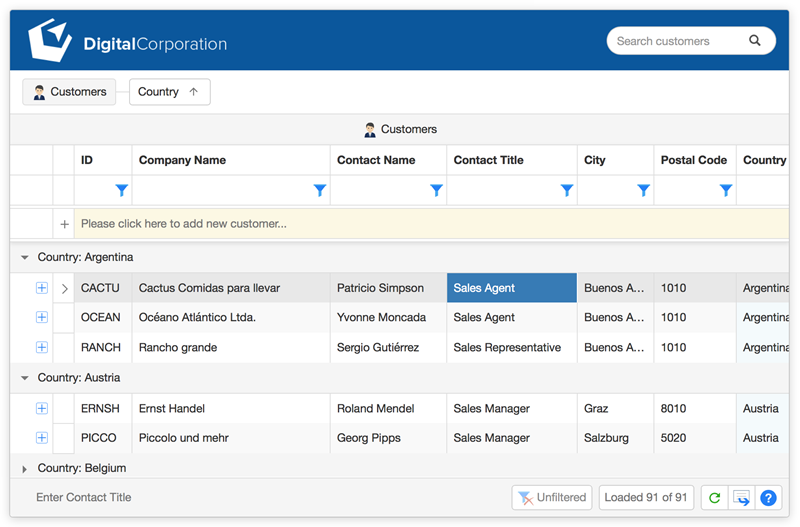Click the Contact Title filter funnel
Screen dimensions: 800x527
pyautogui.click(x=567, y=190)
